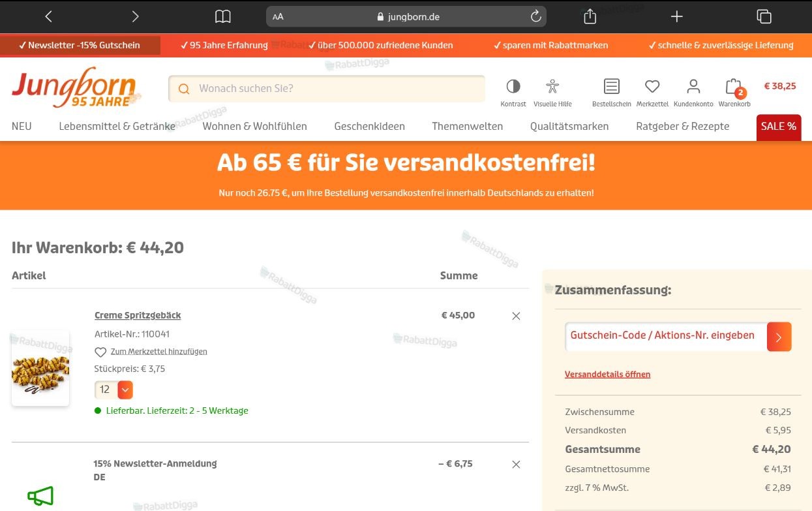Image resolution: width=812 pixels, height=511 pixels.
Task: Click the Versandkosten € 5,95 value
Action: [778, 430]
